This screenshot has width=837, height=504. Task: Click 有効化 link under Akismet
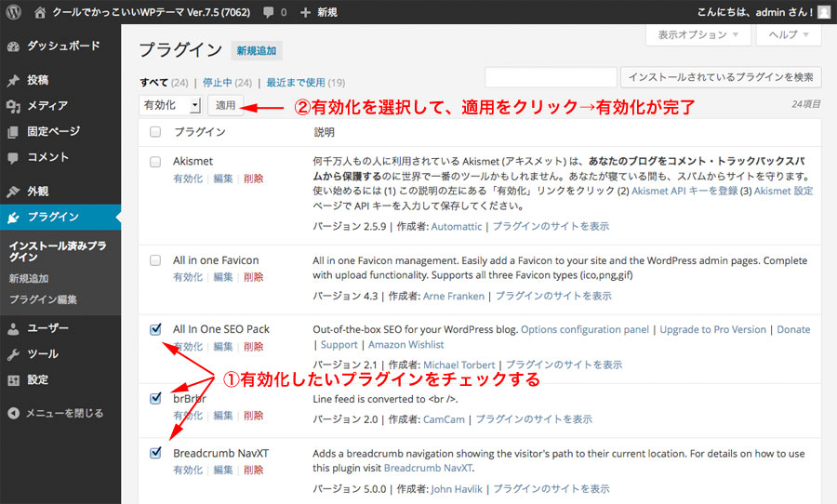point(188,179)
